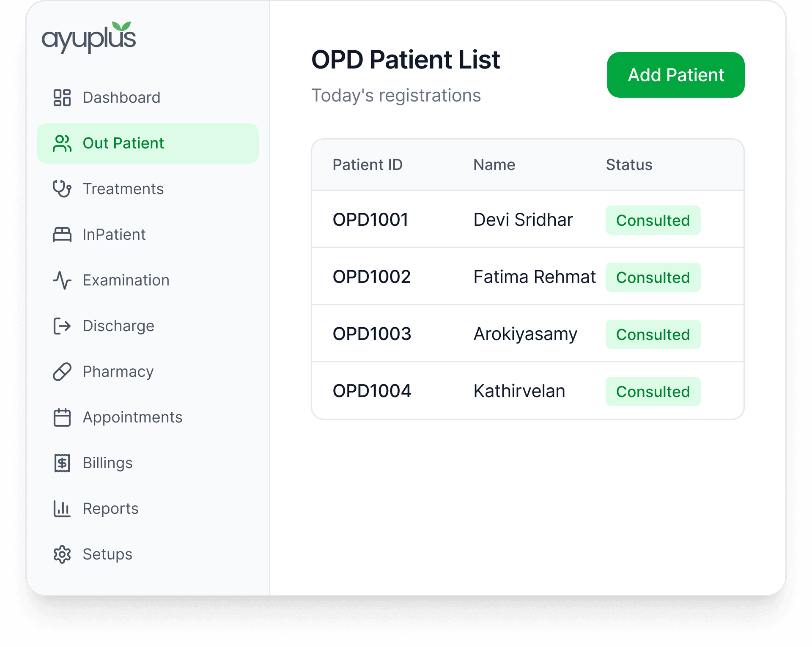Select the Dashboard grid icon
Image resolution: width=812 pixels, height=647 pixels.
(62, 97)
